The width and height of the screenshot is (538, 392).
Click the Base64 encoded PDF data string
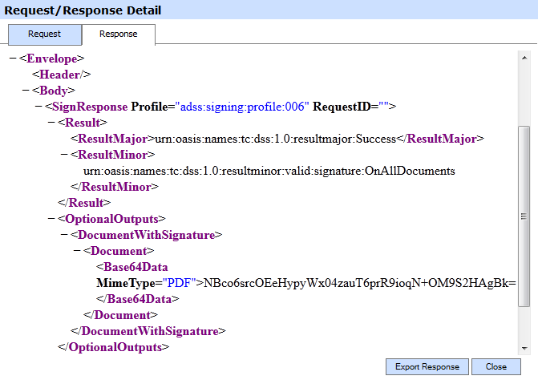[359, 283]
